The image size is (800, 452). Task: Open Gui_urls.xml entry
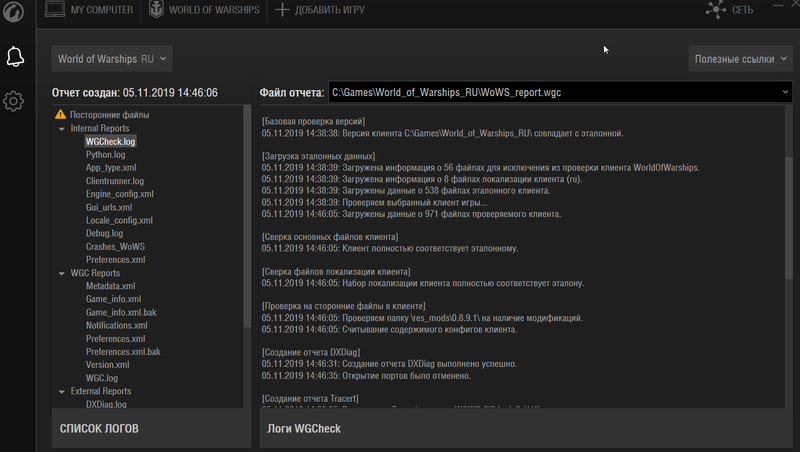pyautogui.click(x=109, y=207)
